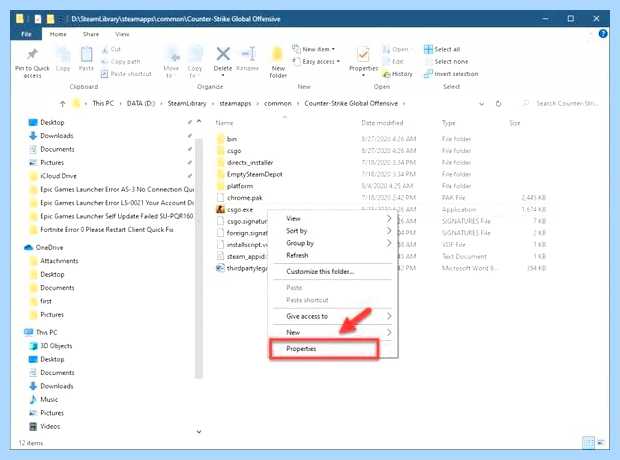
Task: Select the bin folder
Action: pos(232,139)
